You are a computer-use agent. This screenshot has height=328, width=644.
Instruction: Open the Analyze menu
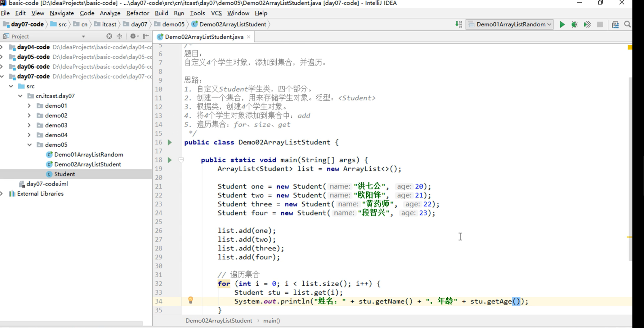(x=110, y=13)
